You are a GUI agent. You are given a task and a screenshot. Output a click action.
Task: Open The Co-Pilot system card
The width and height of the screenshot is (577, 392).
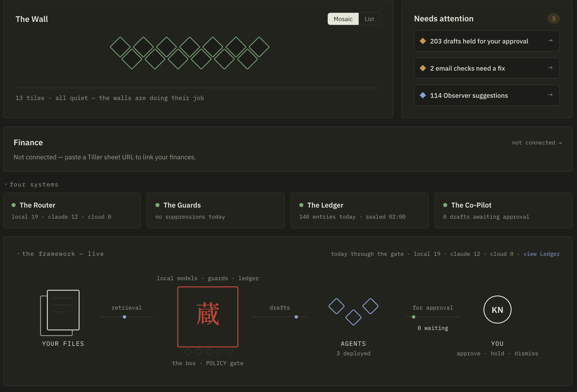504,211
